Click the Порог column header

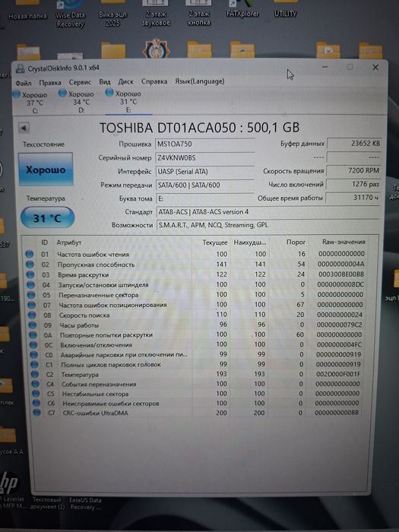pyautogui.click(x=296, y=242)
